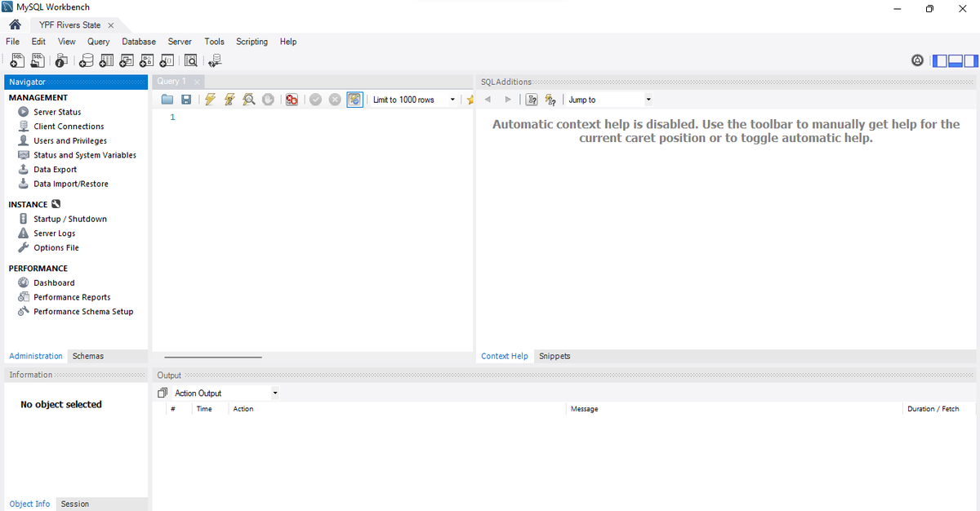Search table data toolbar icon
This screenshot has width=980, height=511.
[x=191, y=60]
